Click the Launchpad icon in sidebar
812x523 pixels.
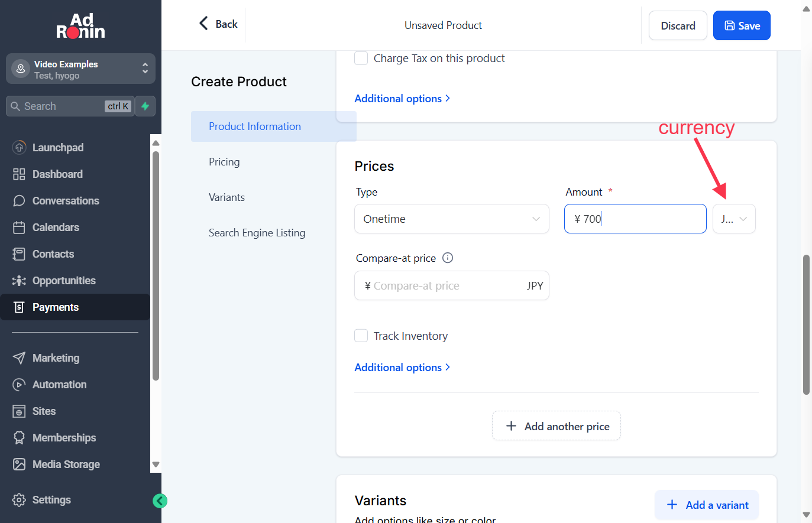point(19,148)
